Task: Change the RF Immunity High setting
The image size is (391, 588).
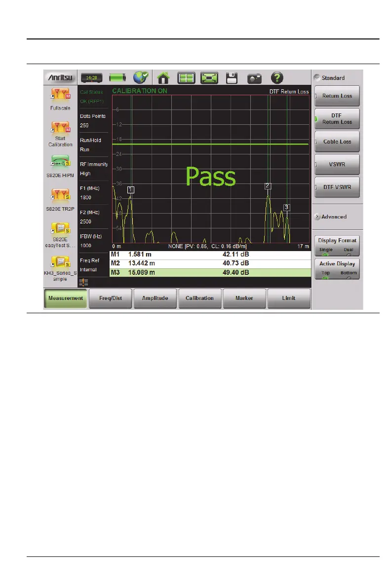Action: pyautogui.click(x=93, y=169)
